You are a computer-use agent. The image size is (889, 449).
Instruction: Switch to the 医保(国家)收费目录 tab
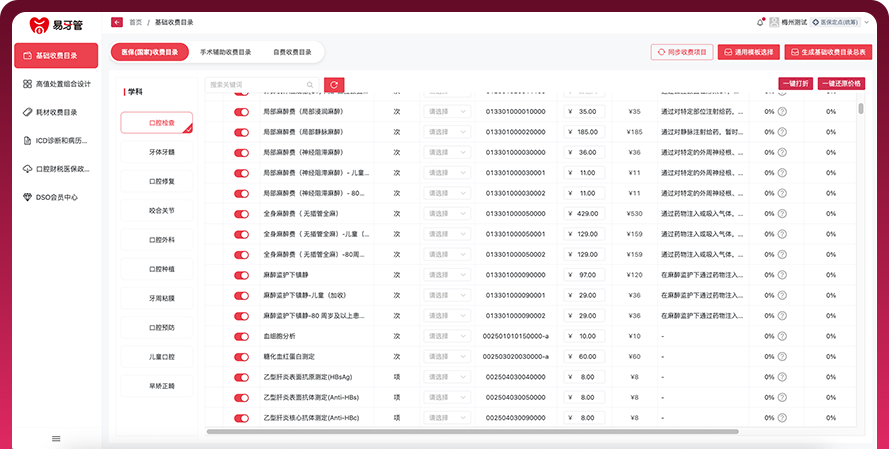pyautogui.click(x=150, y=52)
